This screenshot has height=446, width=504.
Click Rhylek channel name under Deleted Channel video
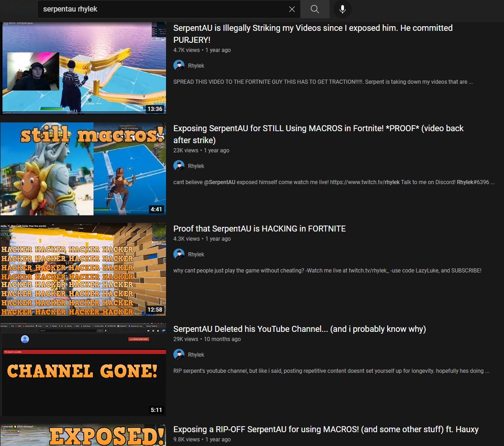[196, 355]
